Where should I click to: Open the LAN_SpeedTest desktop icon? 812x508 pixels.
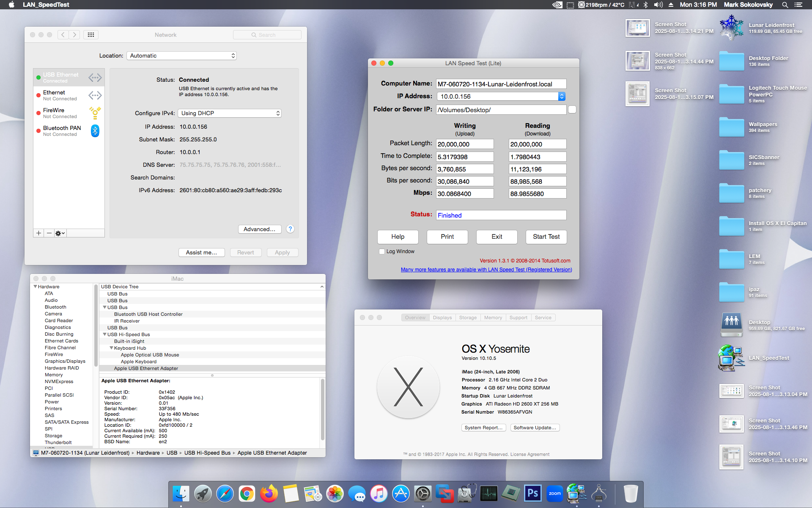tap(731, 358)
